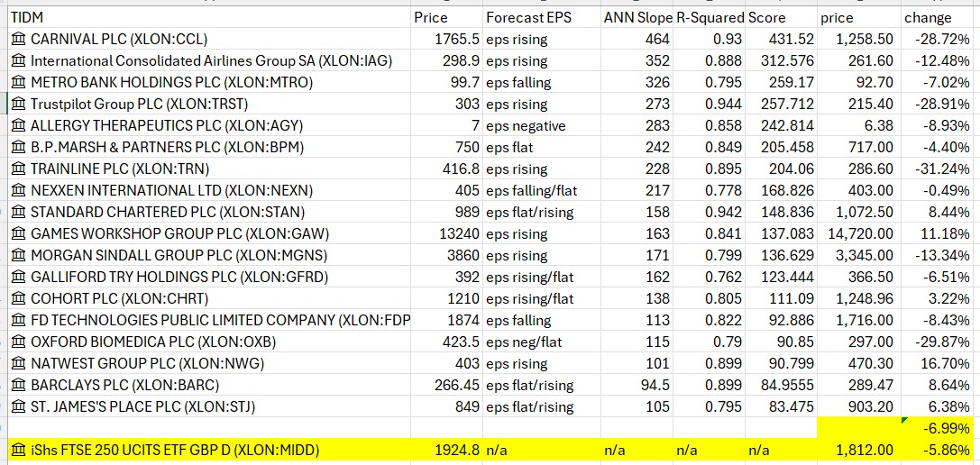The width and height of the screenshot is (980, 465).
Task: Select COHORT PLC price 1,248.96
Action: tap(859, 299)
